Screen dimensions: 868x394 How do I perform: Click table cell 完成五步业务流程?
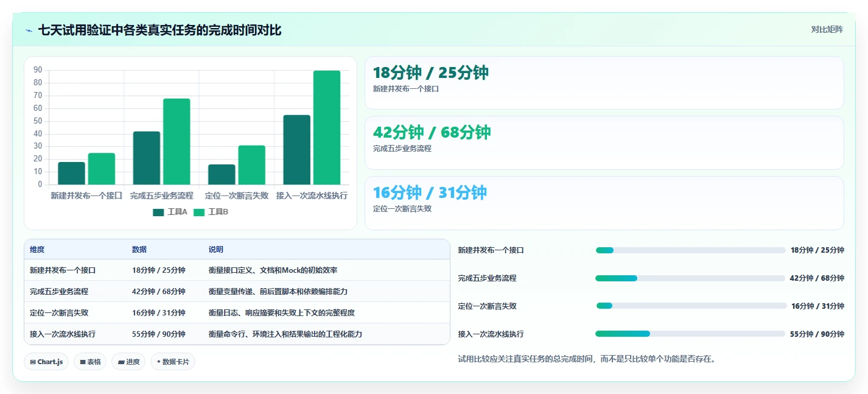click(x=59, y=292)
